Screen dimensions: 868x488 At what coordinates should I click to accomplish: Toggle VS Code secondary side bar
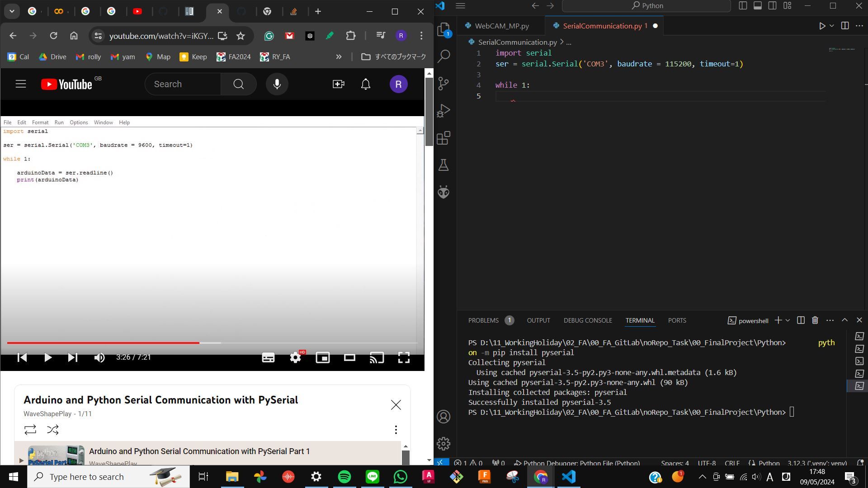pyautogui.click(x=773, y=5)
